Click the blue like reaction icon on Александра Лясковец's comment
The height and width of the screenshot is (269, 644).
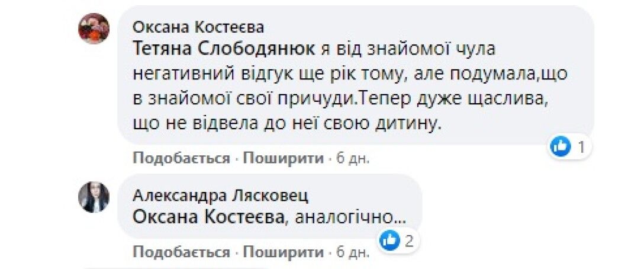click(389, 240)
